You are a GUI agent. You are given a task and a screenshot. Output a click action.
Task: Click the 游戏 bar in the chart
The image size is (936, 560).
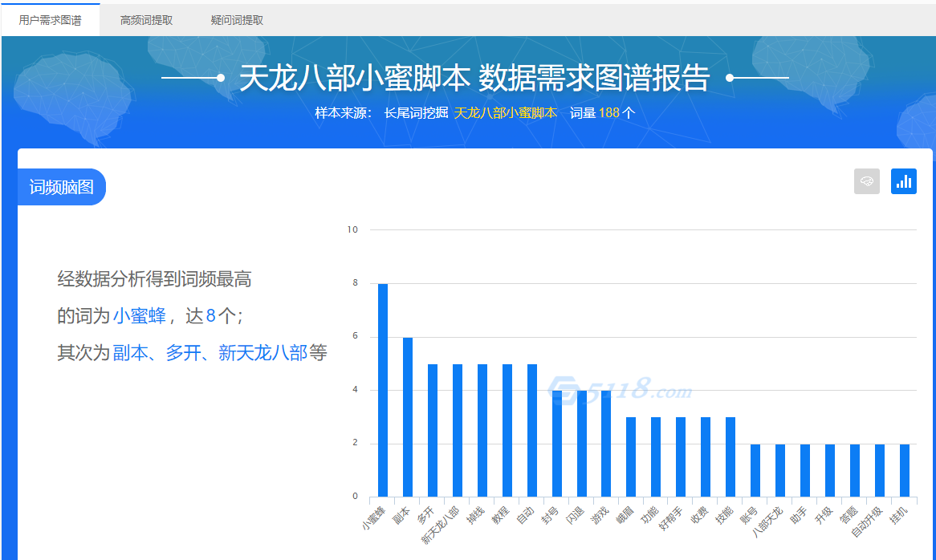click(x=607, y=444)
